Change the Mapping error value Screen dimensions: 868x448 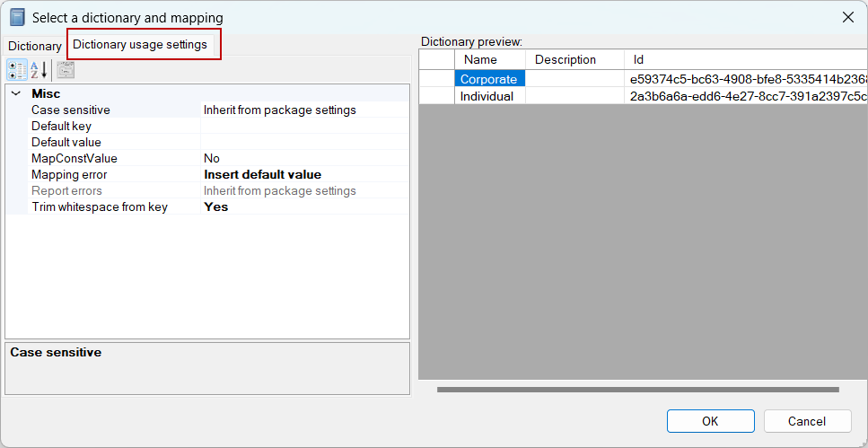pos(305,174)
